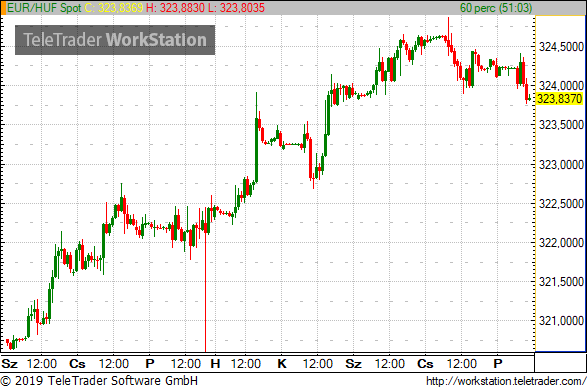Click the 321,0000 price axis label
The height and width of the screenshot is (390, 587).
point(561,320)
